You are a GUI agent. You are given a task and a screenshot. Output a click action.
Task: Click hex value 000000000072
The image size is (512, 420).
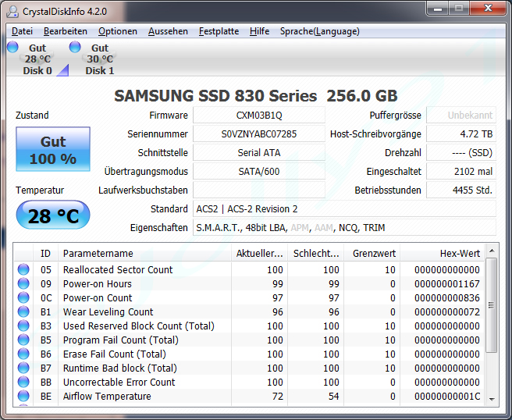coord(447,312)
